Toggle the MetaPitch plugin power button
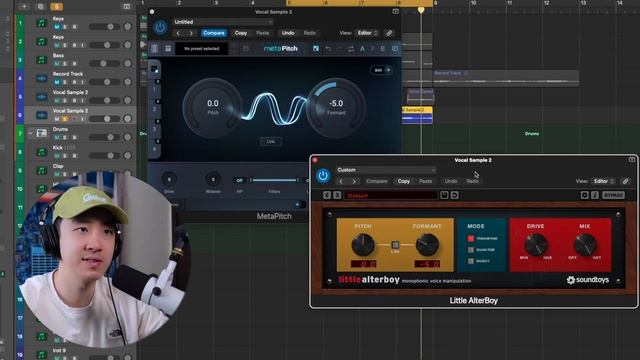The width and height of the screenshot is (640, 360). pyautogui.click(x=160, y=27)
